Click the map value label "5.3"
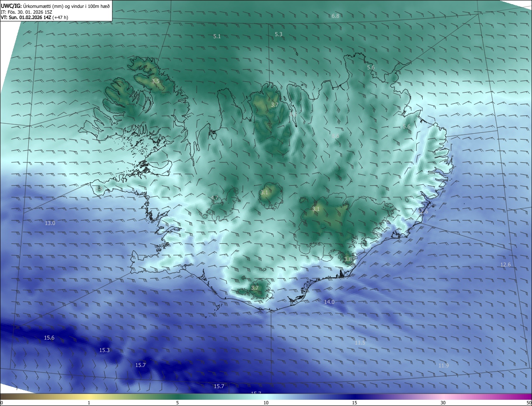Viewport: 532px width, 406px height. tap(278, 34)
